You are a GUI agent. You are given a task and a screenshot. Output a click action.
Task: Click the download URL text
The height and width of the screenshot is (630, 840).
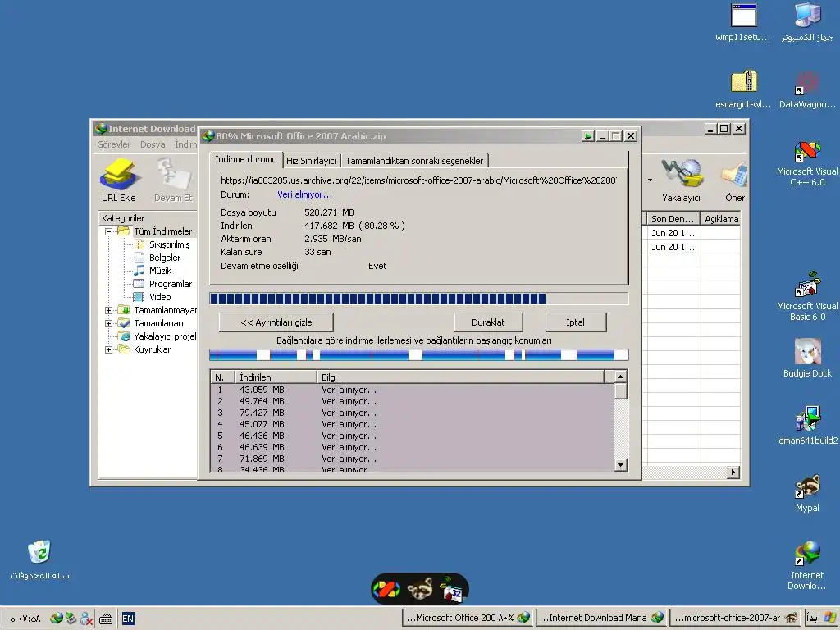(x=418, y=180)
